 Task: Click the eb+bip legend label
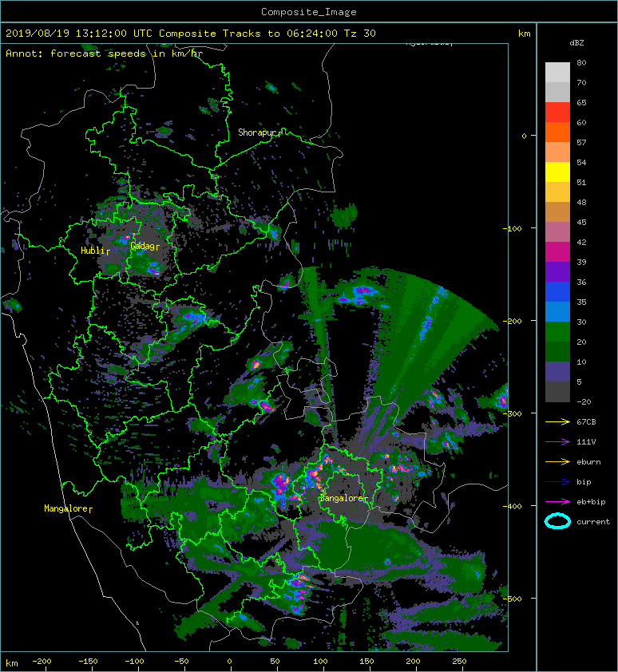point(591,502)
